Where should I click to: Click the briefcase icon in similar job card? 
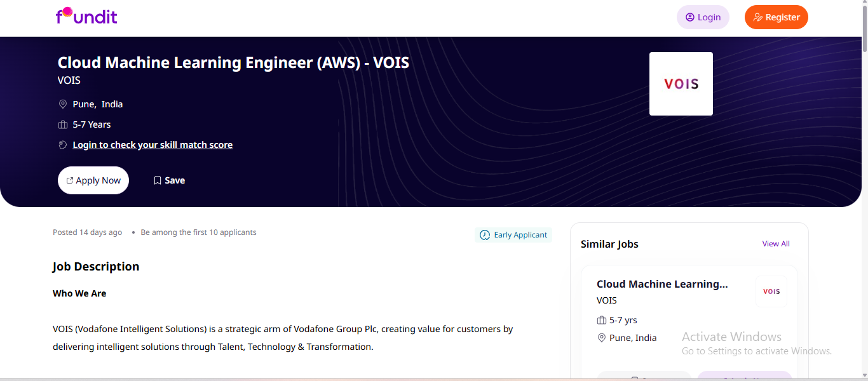602,320
